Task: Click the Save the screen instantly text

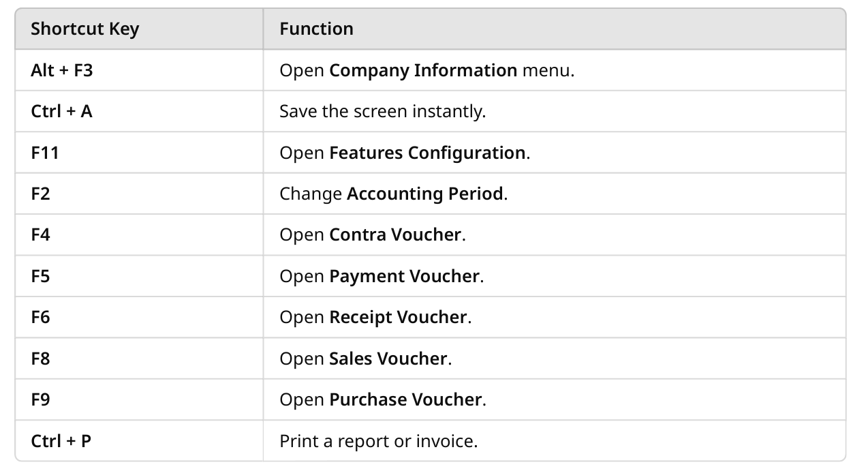Action: point(382,111)
